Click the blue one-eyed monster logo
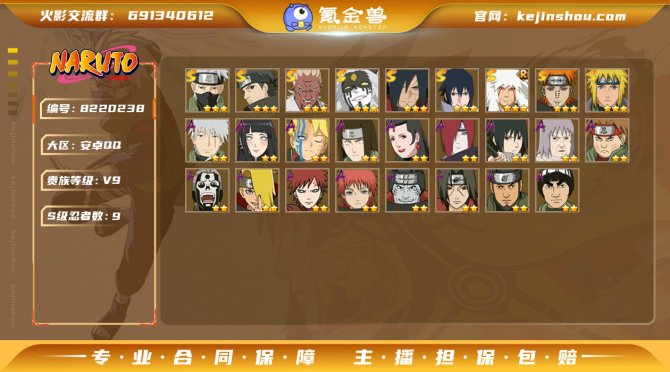Screen dimensions: 670x372 pyautogui.click(x=298, y=18)
